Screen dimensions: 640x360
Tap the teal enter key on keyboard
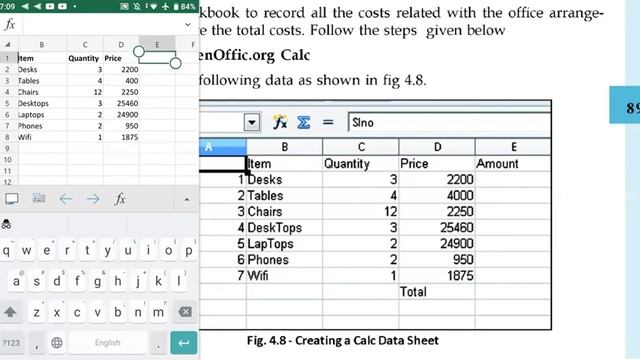click(x=184, y=343)
